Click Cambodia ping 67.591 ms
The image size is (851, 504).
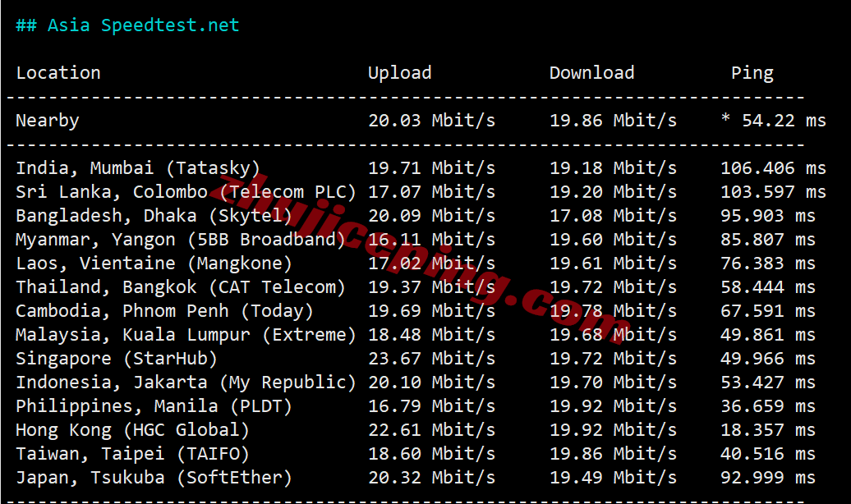(767, 311)
